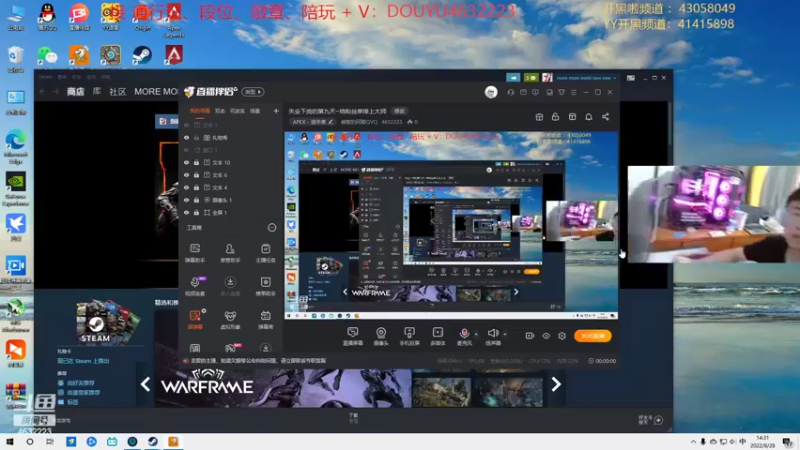Open the 榜单助手 ranking assistant tool
The height and width of the screenshot is (450, 800).
click(x=265, y=286)
